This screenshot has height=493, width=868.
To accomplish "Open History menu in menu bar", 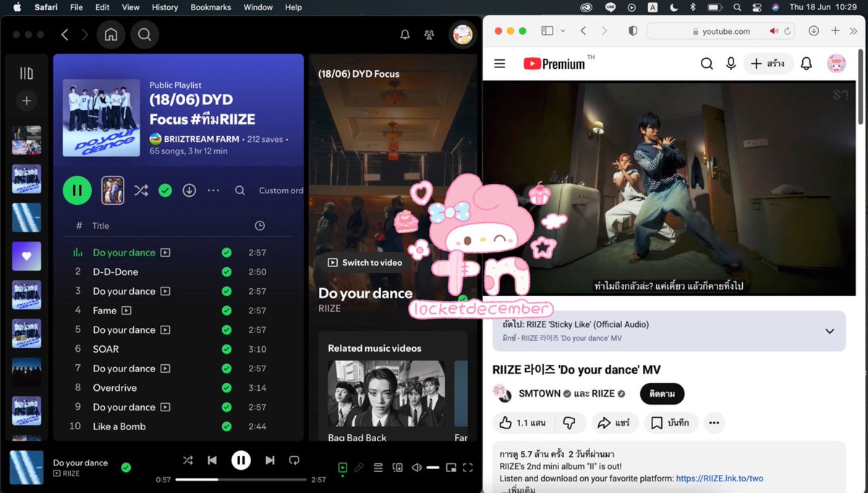I will click(165, 7).
